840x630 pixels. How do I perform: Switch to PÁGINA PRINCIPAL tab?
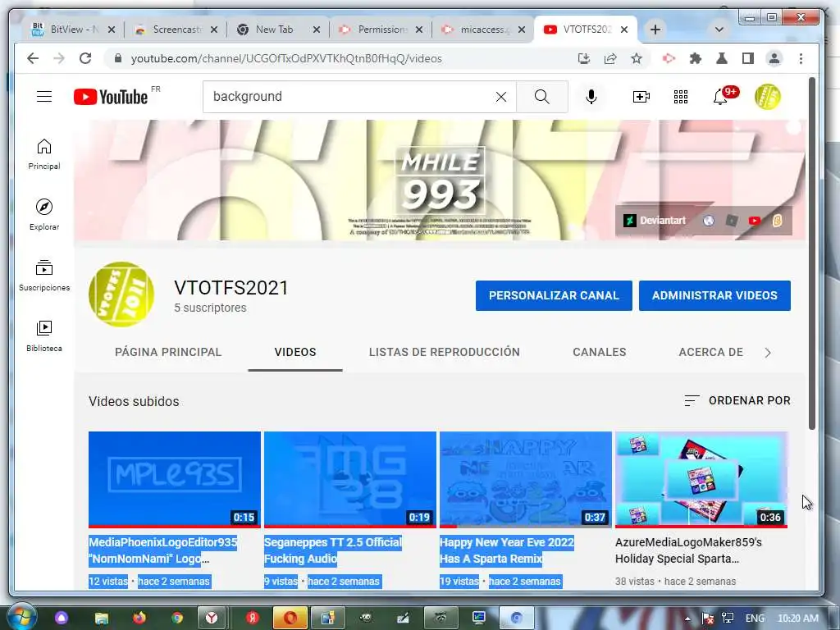click(168, 352)
